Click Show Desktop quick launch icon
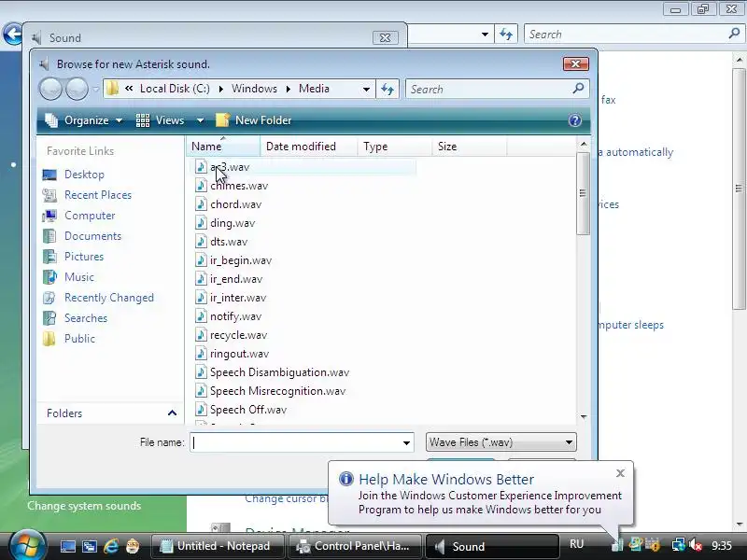 pyautogui.click(x=67, y=546)
